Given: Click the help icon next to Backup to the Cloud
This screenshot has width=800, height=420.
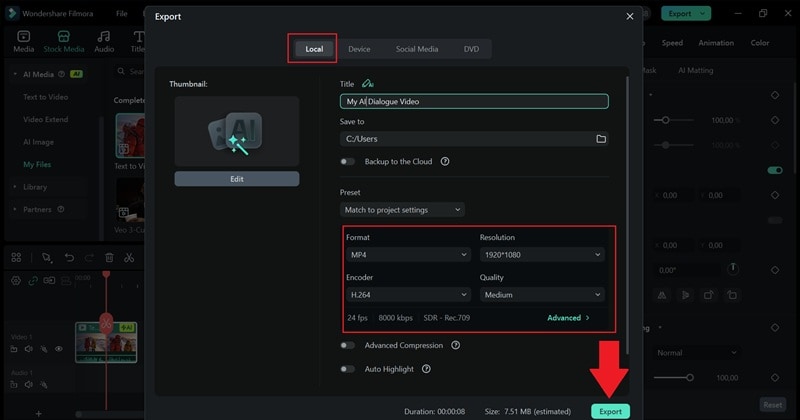Looking at the screenshot, I should (x=445, y=161).
